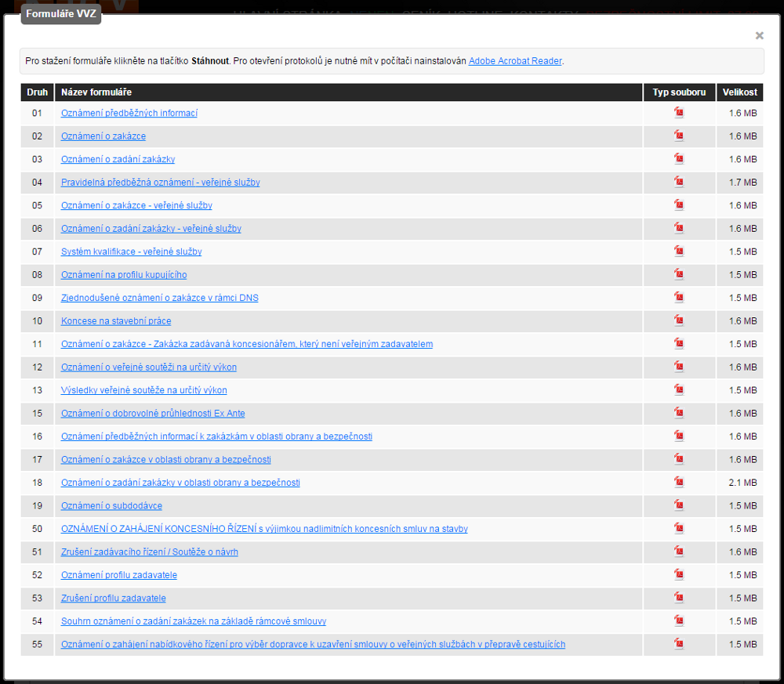Viewport: 784px width, 684px height.
Task: Open Oznámení o zakázce form link
Action: coord(103,136)
